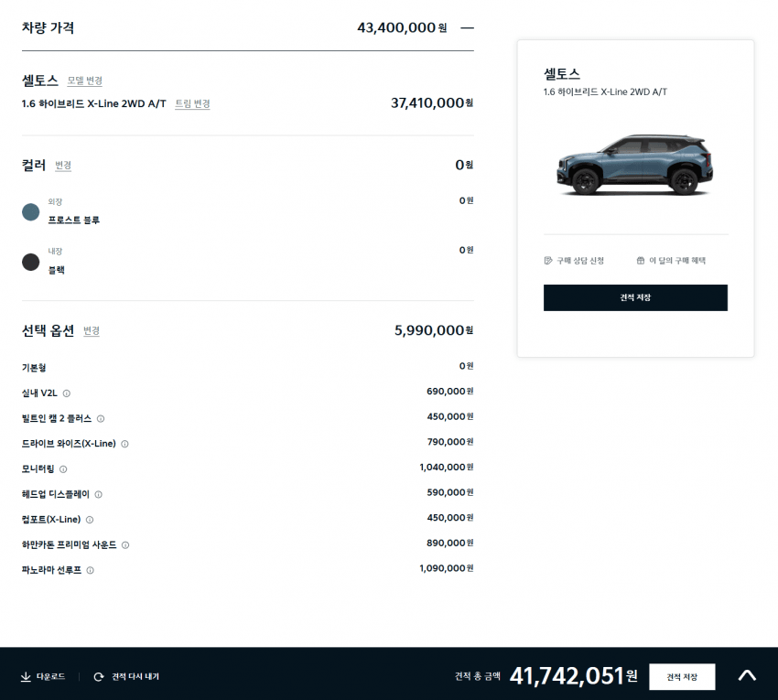This screenshot has height=700, width=778.
Task: Select the 프로스트 블루 exterior color swatch
Action: point(31,212)
